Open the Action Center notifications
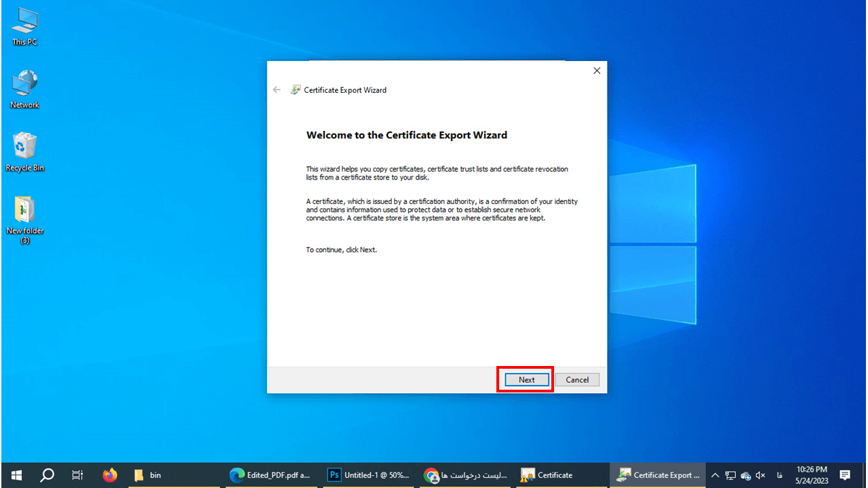The width and height of the screenshot is (868, 488). [x=845, y=475]
